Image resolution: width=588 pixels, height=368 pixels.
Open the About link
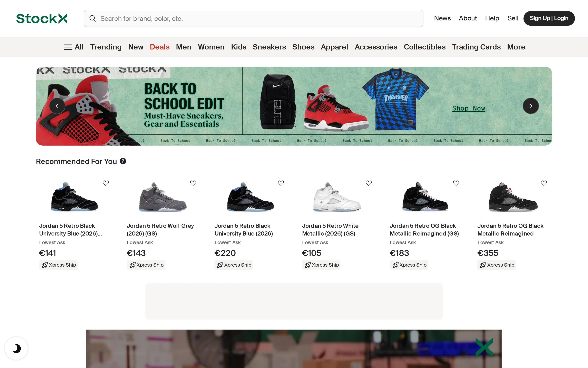[x=468, y=18]
